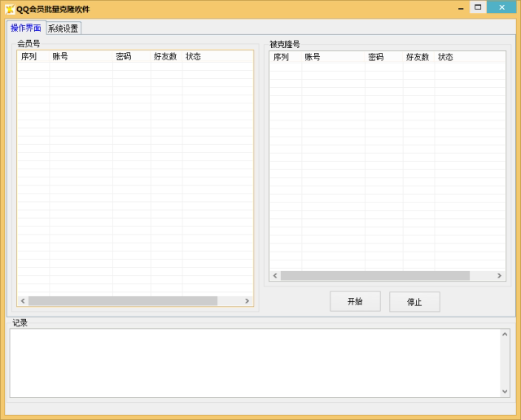The image size is (521, 420).
Task: Minimize the QQ会员批量克隆 window
Action: 461,8
